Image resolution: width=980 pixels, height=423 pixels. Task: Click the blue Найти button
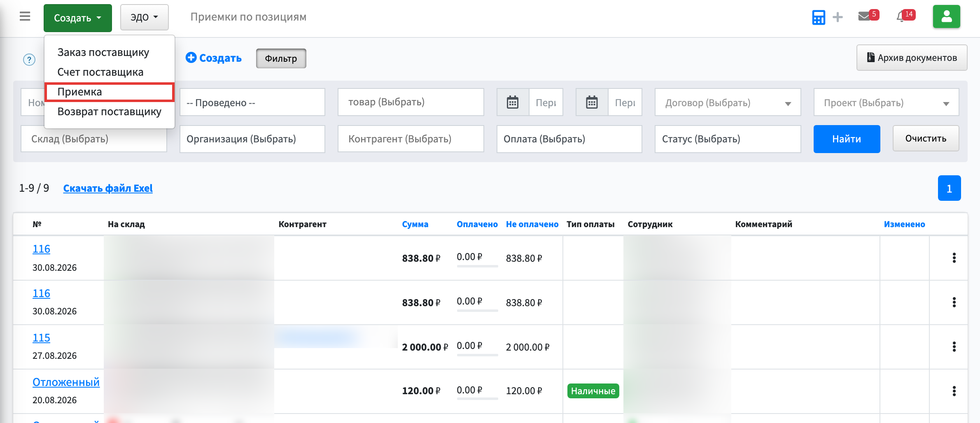coord(847,139)
